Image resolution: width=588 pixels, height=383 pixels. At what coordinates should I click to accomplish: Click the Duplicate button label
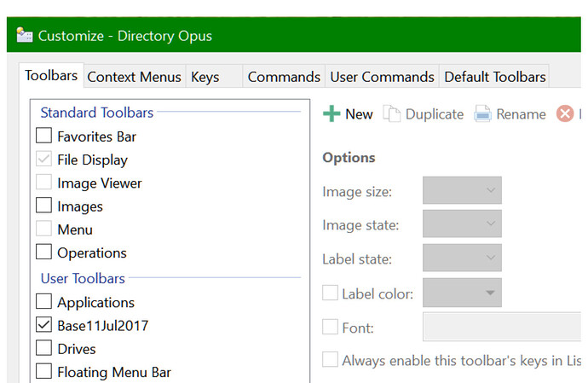point(435,114)
